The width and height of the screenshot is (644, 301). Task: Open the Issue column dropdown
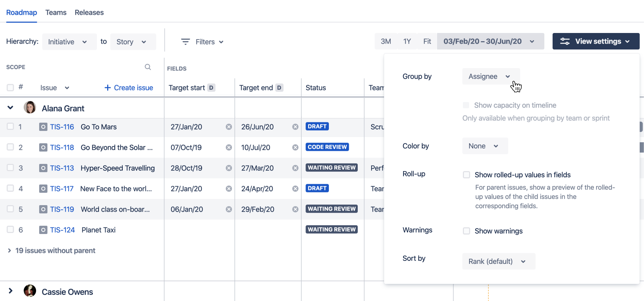(x=67, y=88)
